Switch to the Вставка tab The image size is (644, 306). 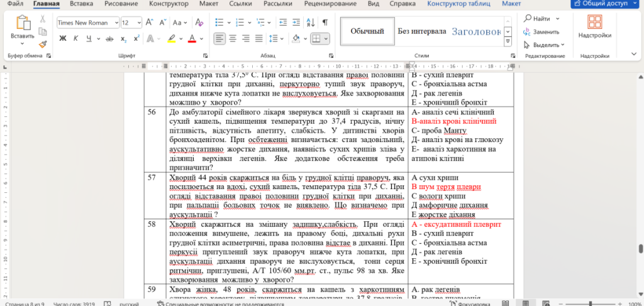point(81,4)
